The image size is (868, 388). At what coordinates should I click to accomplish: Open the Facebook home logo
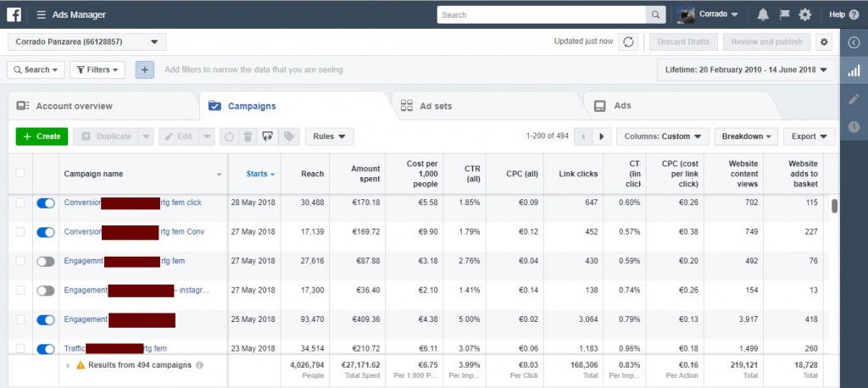pyautogui.click(x=14, y=14)
